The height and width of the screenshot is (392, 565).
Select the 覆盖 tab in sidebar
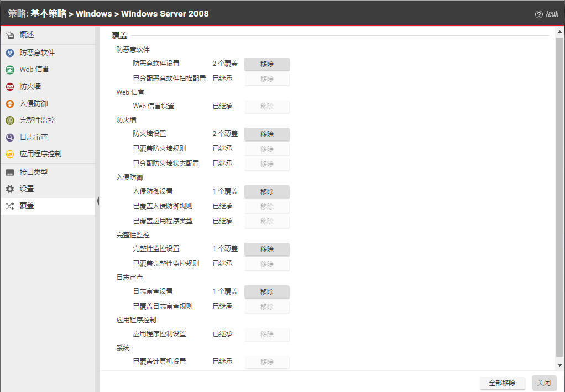point(27,206)
